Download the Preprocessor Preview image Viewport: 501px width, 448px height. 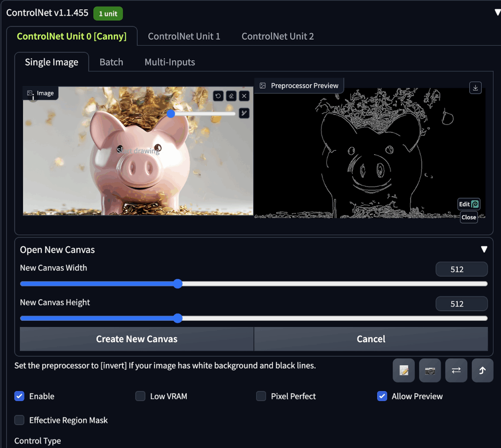point(475,88)
